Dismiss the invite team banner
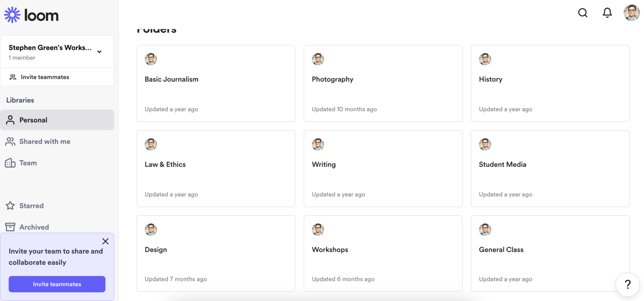This screenshot has width=644, height=301. pos(105,241)
